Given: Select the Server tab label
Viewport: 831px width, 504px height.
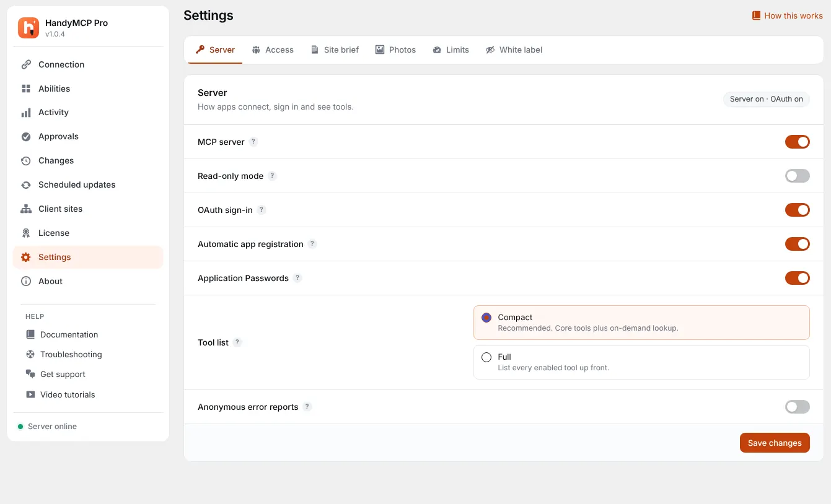Looking at the screenshot, I should (222, 50).
